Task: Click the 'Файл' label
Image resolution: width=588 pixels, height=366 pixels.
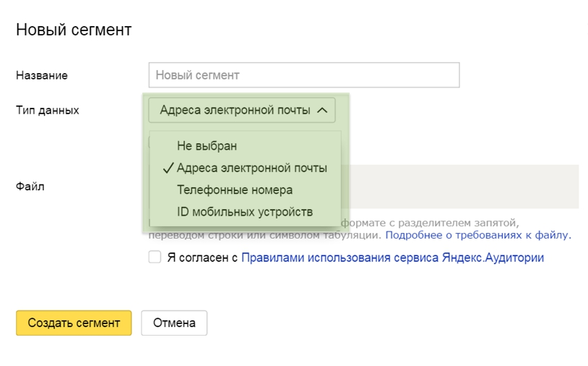Action: (x=30, y=187)
